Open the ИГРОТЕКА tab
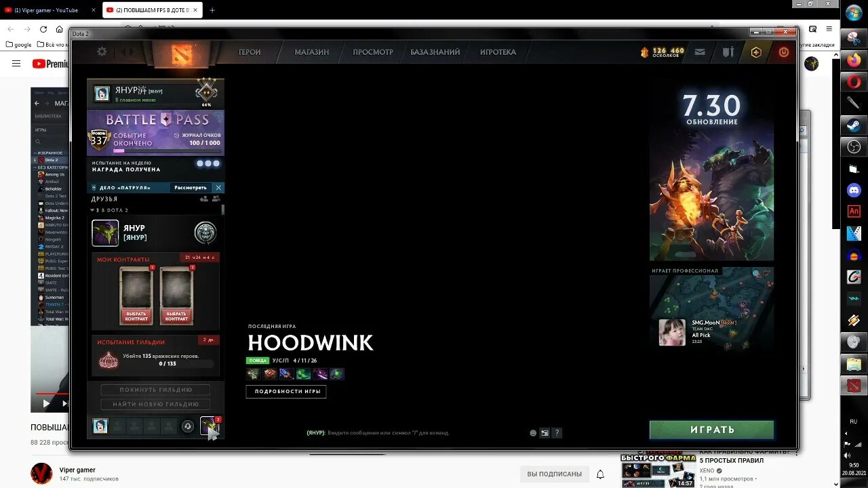Screen dimensions: 868x488 [498, 52]
